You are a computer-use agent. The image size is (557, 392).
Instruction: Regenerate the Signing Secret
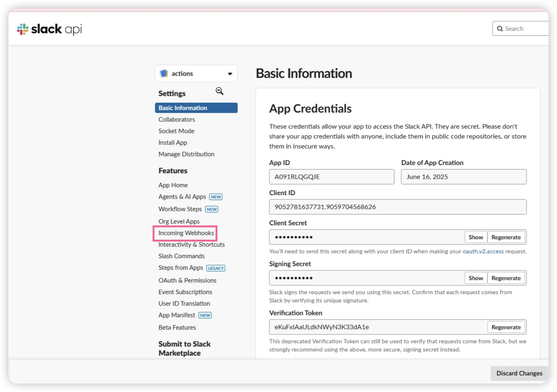506,278
